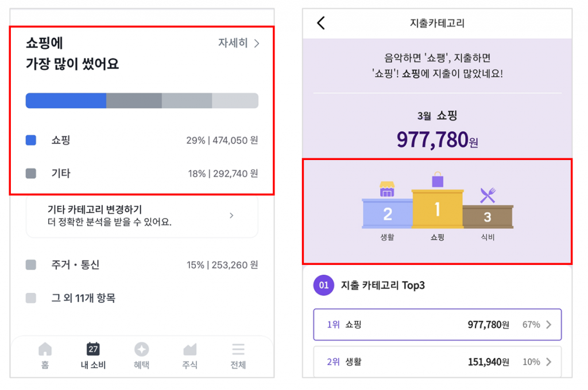Image resolution: width=588 pixels, height=390 pixels.
Task: Select the gray 기타 color swatch
Action: [31, 173]
